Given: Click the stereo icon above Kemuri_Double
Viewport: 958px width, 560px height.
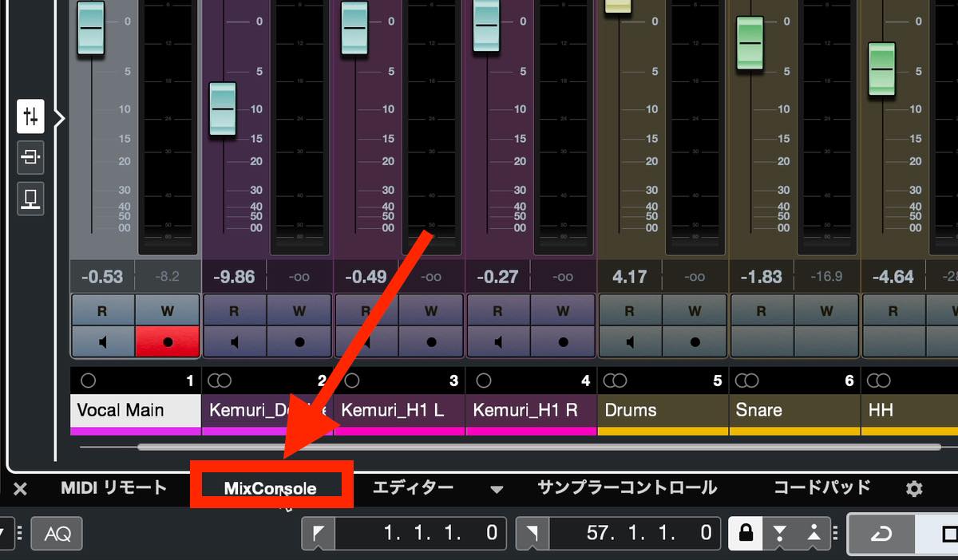Looking at the screenshot, I should (x=221, y=381).
